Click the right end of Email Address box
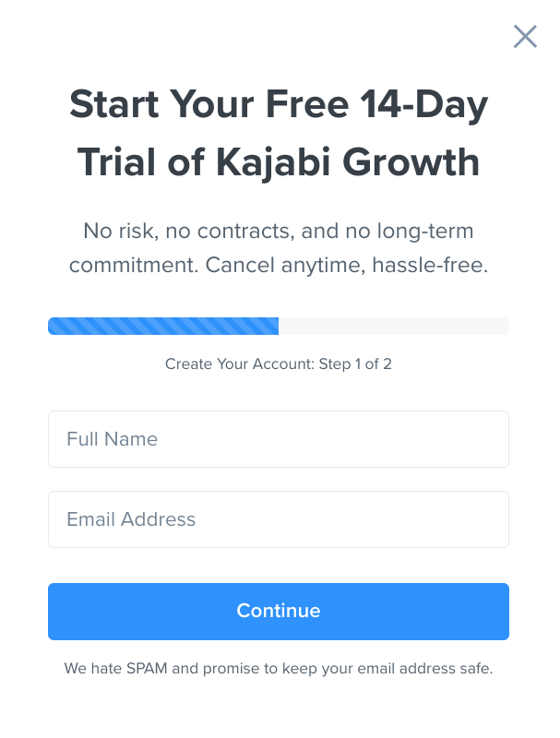Screen dimensions: 560x738 [x=494, y=519]
